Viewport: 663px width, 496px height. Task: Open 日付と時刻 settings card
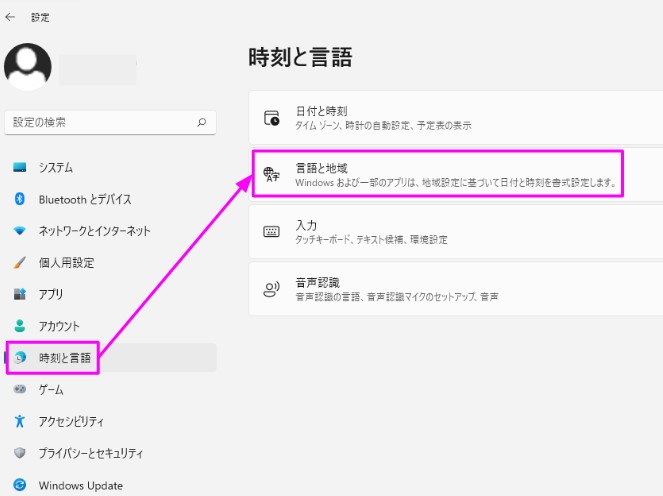456,118
